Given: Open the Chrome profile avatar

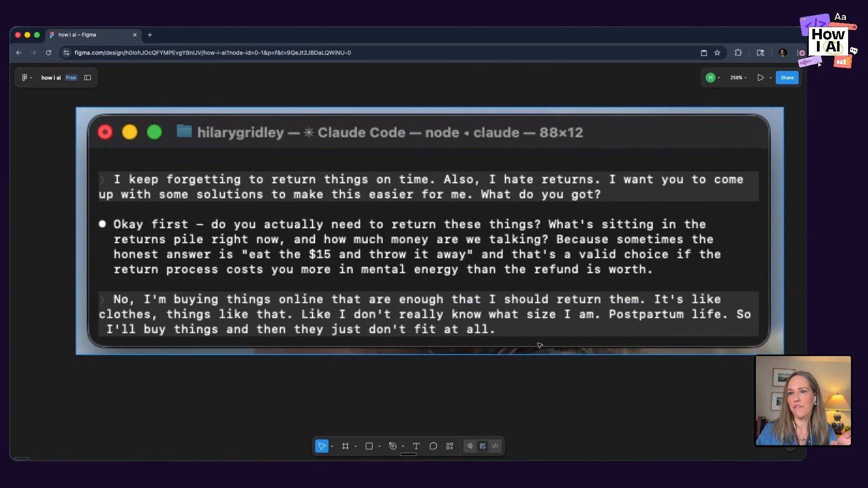Looking at the screenshot, I should coord(783,53).
